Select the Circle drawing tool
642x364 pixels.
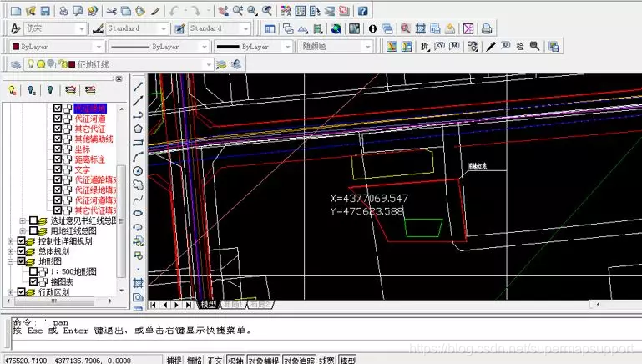138,171
